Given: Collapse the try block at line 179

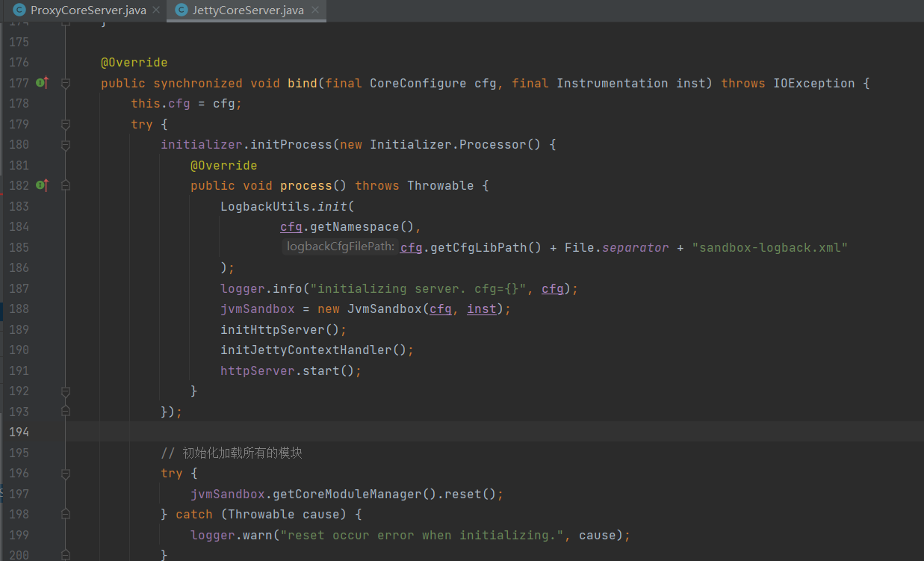Looking at the screenshot, I should coord(66,125).
